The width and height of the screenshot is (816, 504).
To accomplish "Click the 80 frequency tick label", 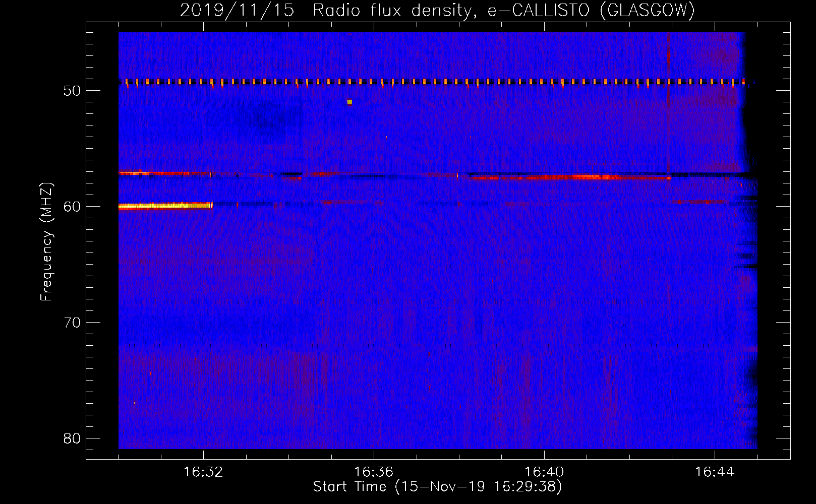I will tap(72, 438).
